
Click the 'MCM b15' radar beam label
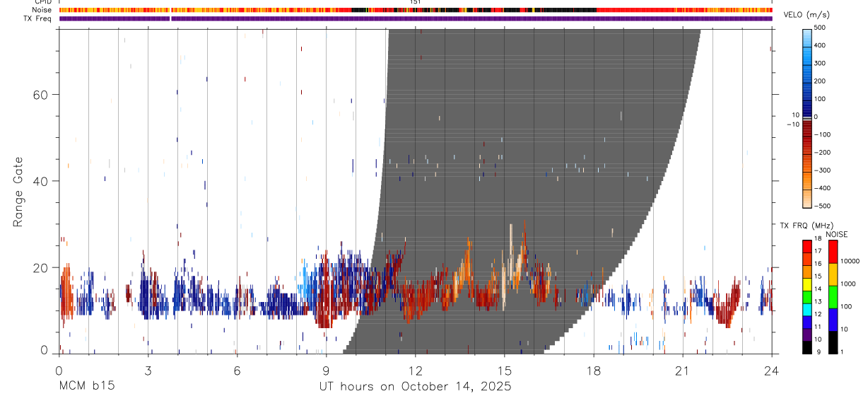click(86, 387)
